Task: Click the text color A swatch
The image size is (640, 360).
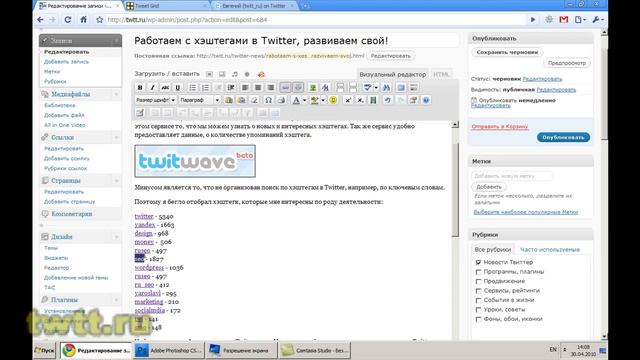Action: (296, 100)
